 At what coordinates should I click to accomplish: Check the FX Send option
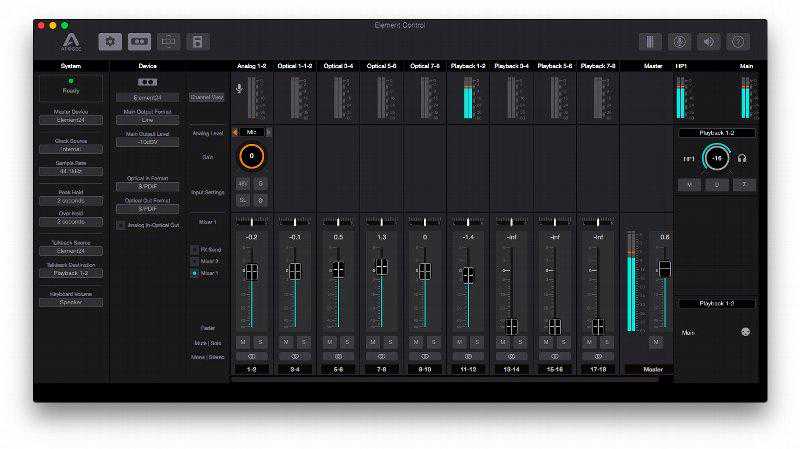(195, 249)
